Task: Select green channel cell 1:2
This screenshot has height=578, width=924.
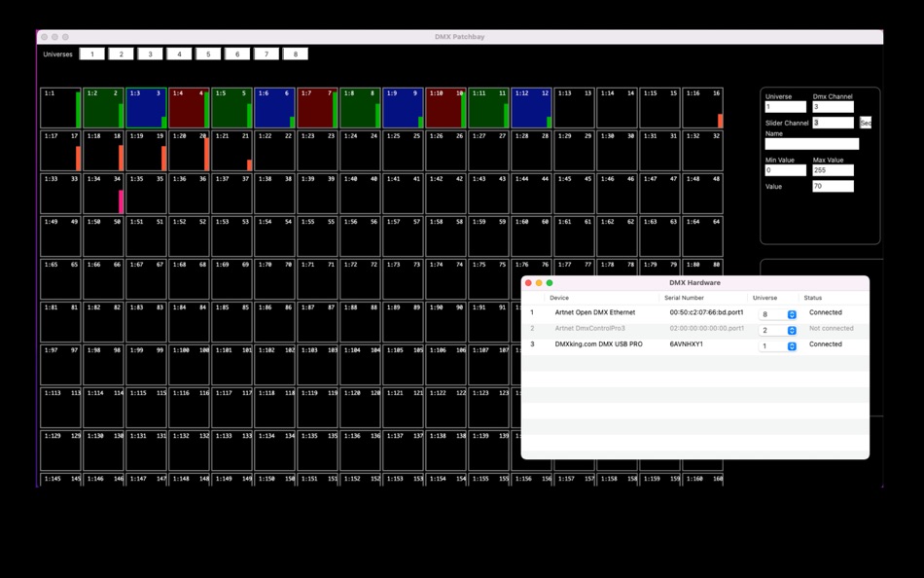Action: 104,108
